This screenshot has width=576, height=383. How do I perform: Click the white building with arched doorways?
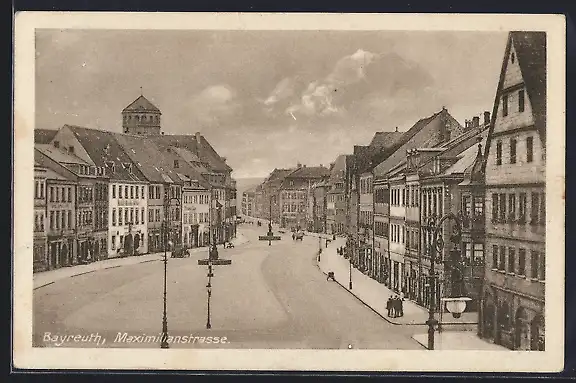coord(128,219)
